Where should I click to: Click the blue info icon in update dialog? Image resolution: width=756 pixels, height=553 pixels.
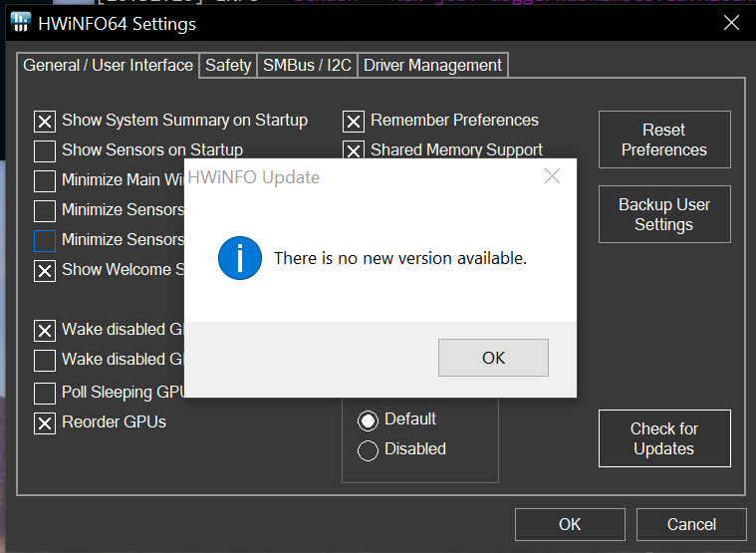[240, 258]
